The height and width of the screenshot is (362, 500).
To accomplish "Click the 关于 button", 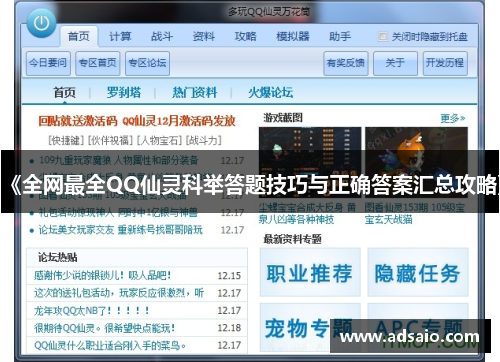I will coord(395,63).
